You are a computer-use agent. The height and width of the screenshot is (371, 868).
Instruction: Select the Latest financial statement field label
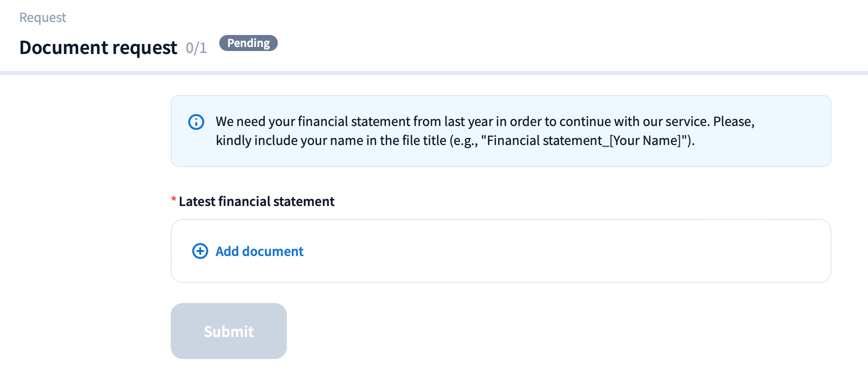click(x=256, y=201)
